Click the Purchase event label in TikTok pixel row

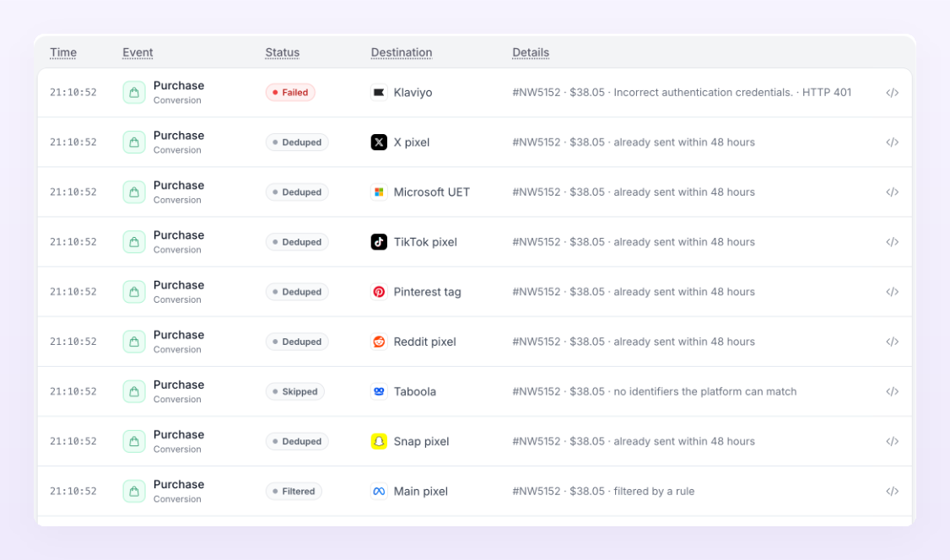point(179,235)
